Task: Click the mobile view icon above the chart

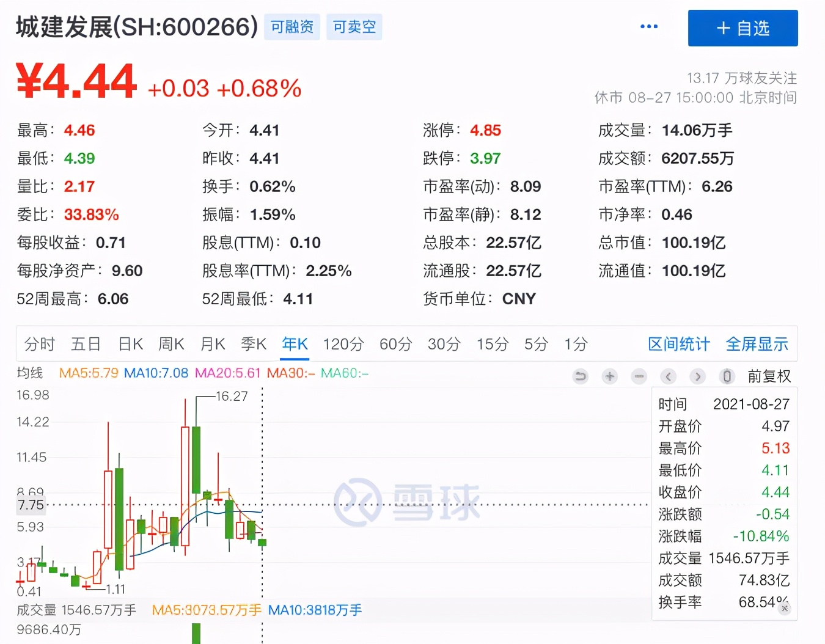Action: tap(727, 376)
